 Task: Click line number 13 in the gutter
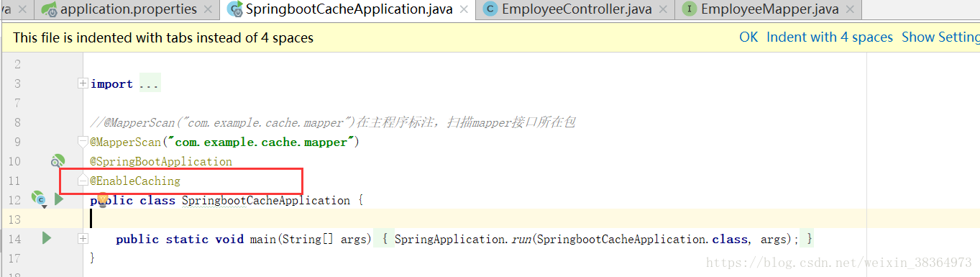(14, 219)
